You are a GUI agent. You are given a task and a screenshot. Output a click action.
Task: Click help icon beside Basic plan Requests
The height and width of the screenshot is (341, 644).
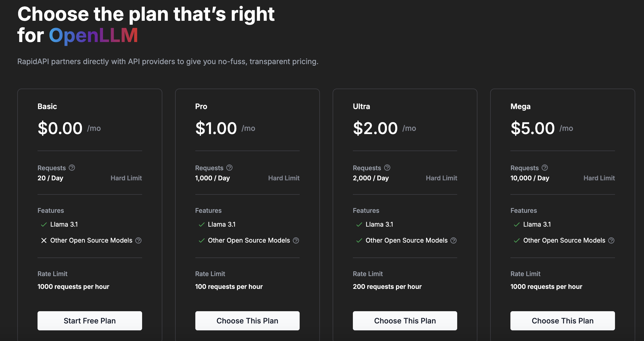(72, 168)
